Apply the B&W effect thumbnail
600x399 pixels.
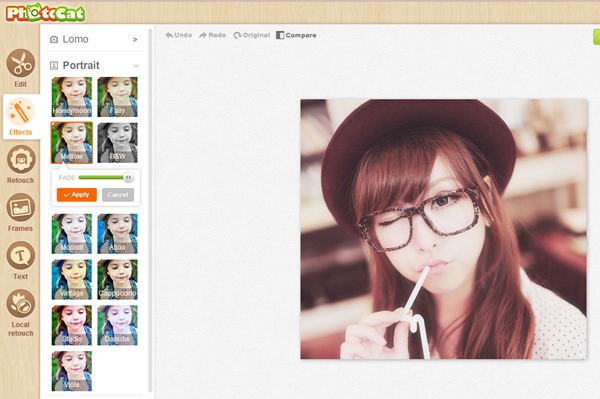[x=117, y=143]
